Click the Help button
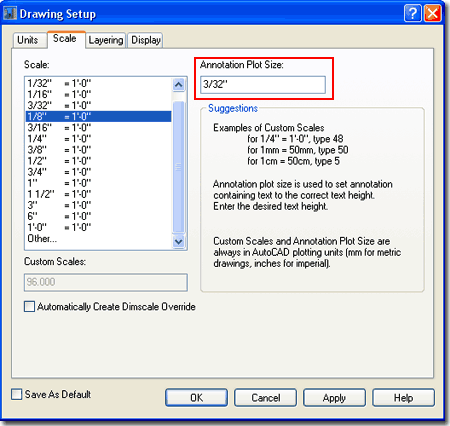The width and height of the screenshot is (450, 426). (403, 397)
